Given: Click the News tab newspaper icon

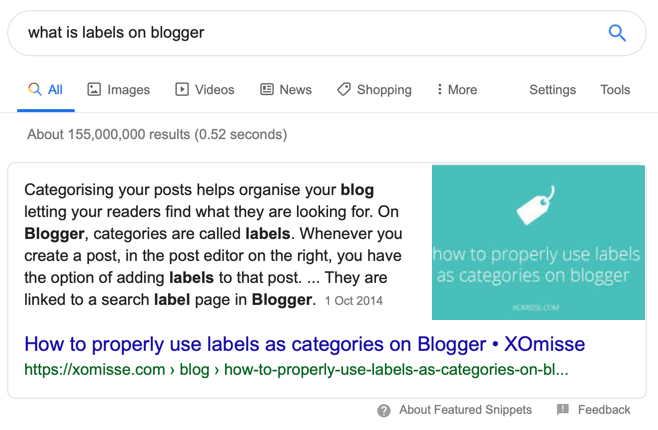Looking at the screenshot, I should click(x=267, y=89).
